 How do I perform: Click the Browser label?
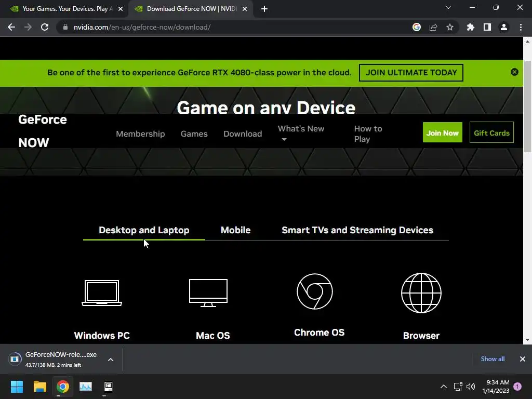click(421, 336)
